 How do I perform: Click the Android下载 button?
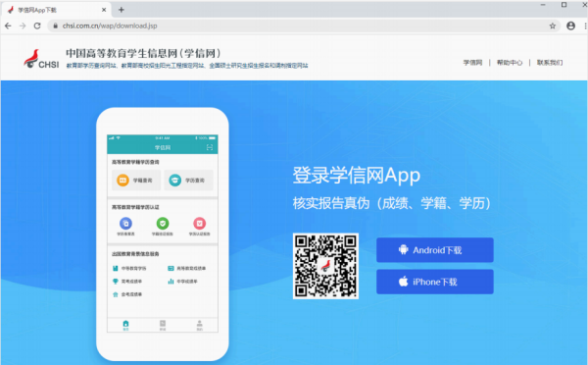435,250
